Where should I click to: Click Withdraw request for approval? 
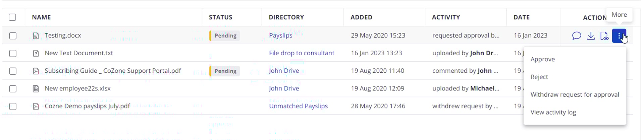pos(575,95)
